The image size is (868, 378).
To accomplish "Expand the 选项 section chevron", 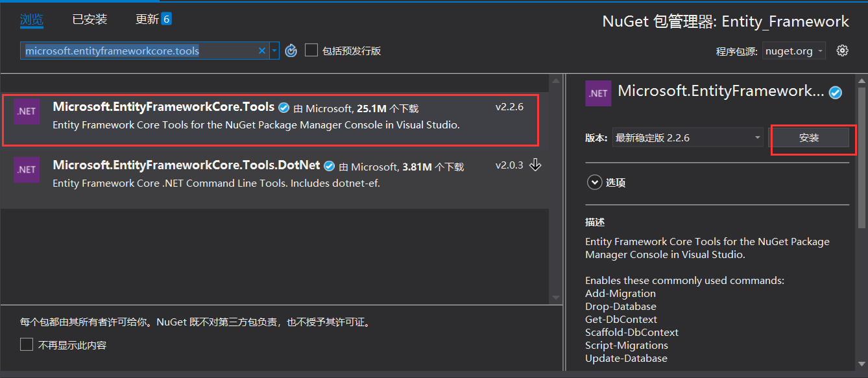I will 594,183.
